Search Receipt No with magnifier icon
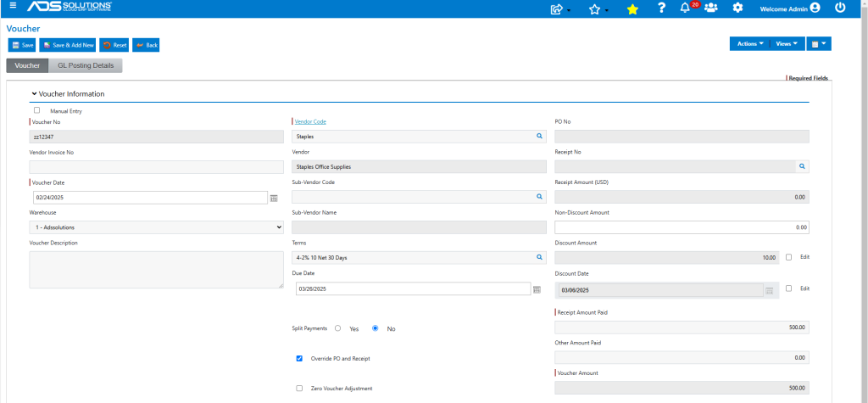The width and height of the screenshot is (868, 403). click(801, 166)
